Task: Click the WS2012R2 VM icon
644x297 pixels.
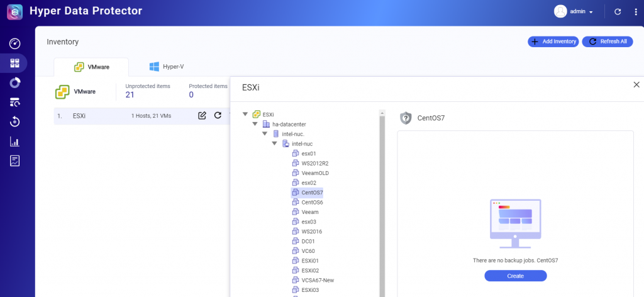Action: (x=296, y=163)
